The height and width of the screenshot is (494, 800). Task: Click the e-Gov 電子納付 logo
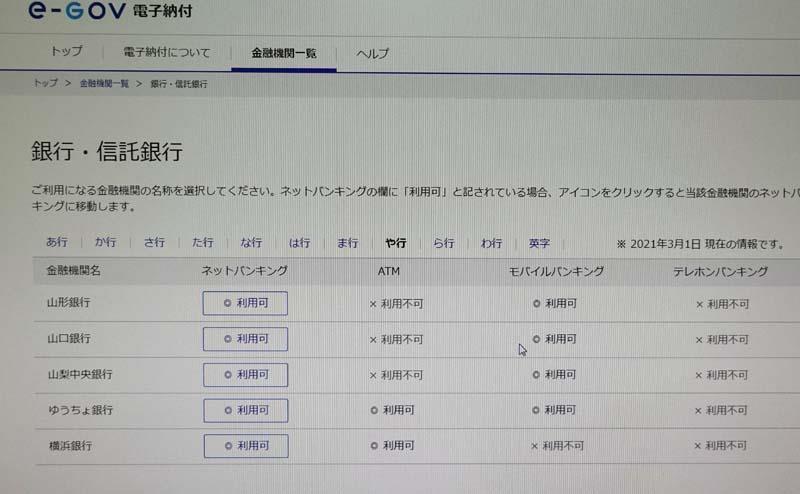tap(110, 10)
